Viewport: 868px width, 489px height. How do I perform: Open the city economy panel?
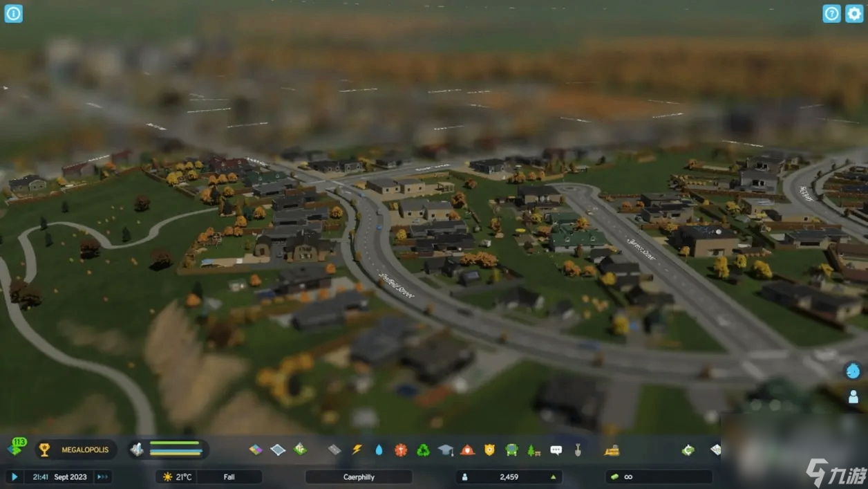[x=688, y=450]
